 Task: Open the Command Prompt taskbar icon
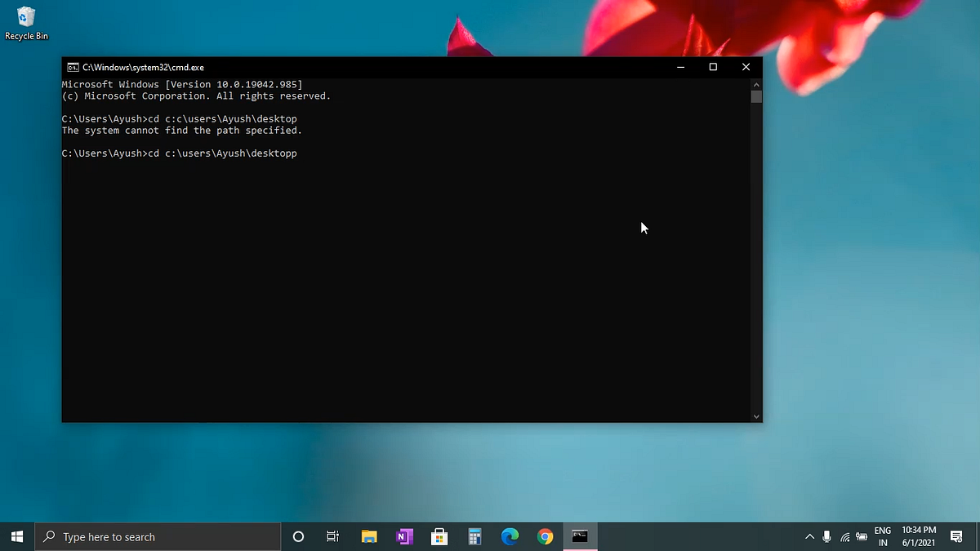580,536
